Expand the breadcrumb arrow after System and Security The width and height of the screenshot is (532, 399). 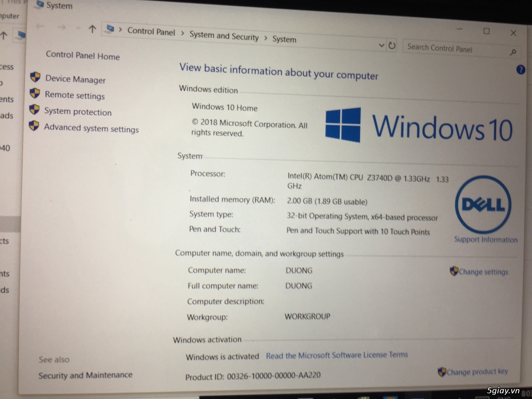click(265, 37)
